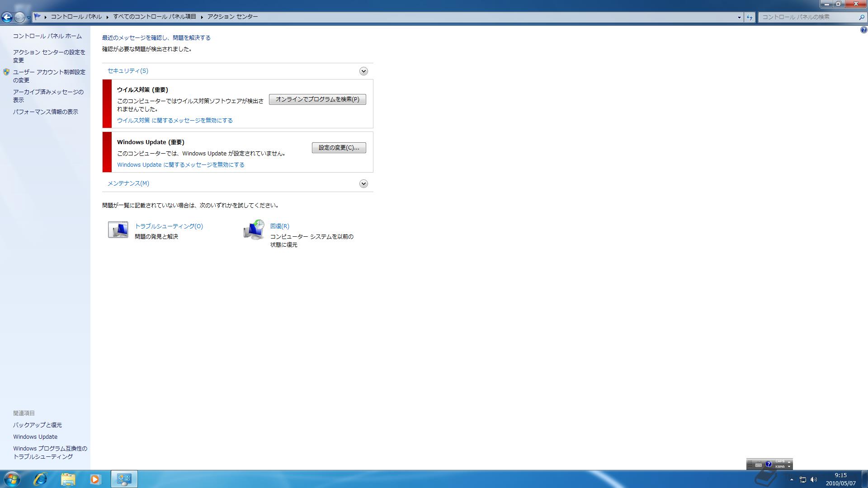
Task: Launch Windows Media Player from taskbar
Action: (95, 479)
